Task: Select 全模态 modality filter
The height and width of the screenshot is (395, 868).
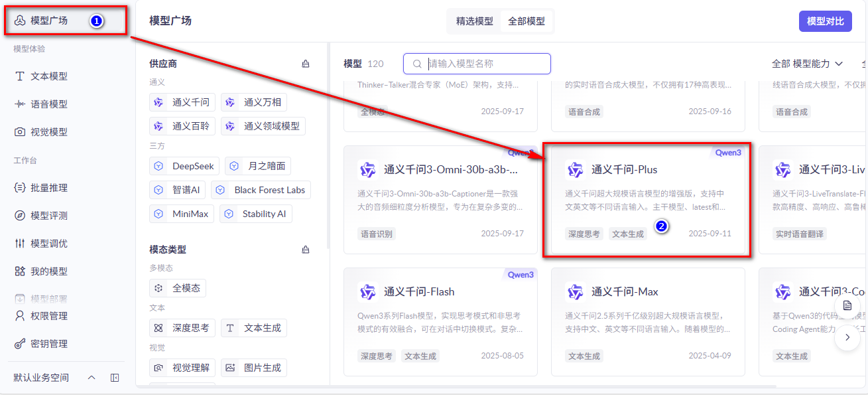Action: 178,288
